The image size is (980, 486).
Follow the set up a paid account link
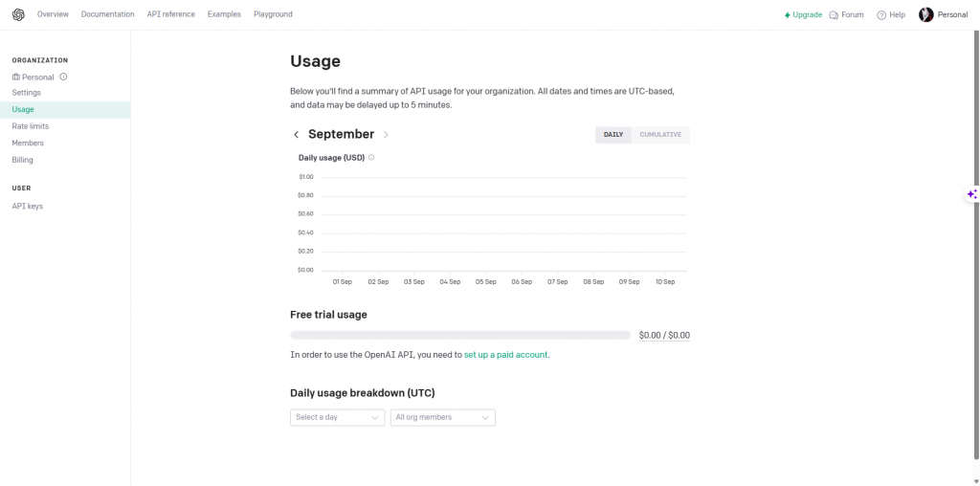pos(505,355)
